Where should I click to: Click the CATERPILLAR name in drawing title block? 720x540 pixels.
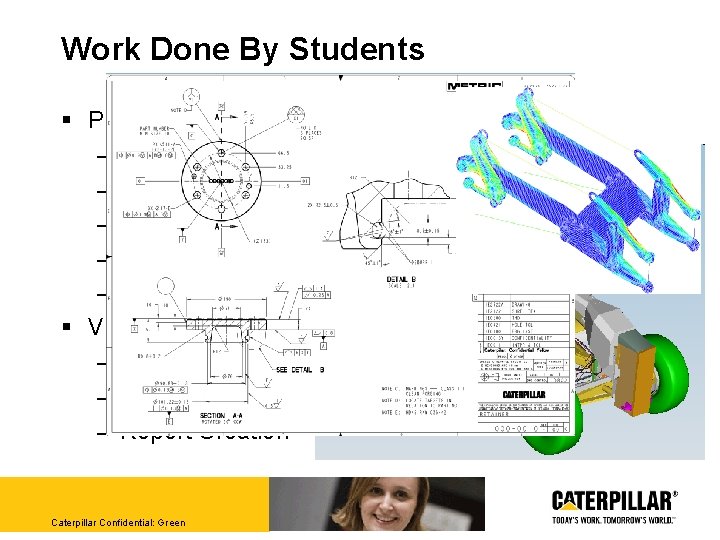click(524, 394)
